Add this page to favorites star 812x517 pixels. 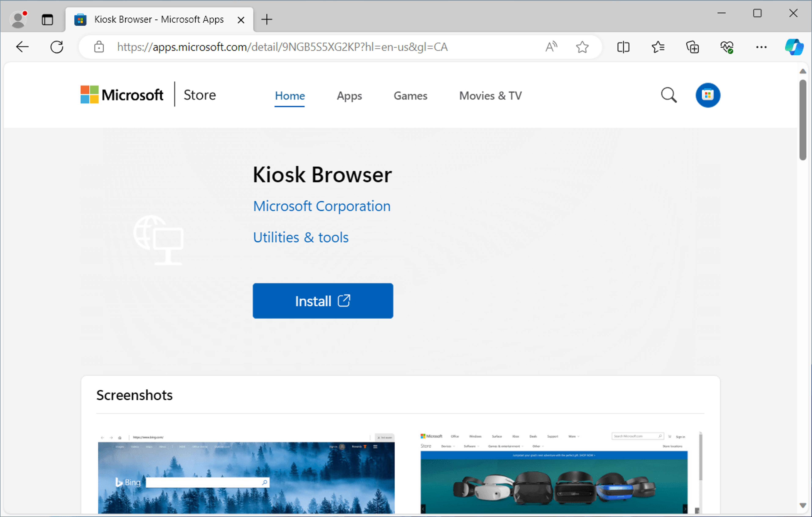tap(582, 47)
